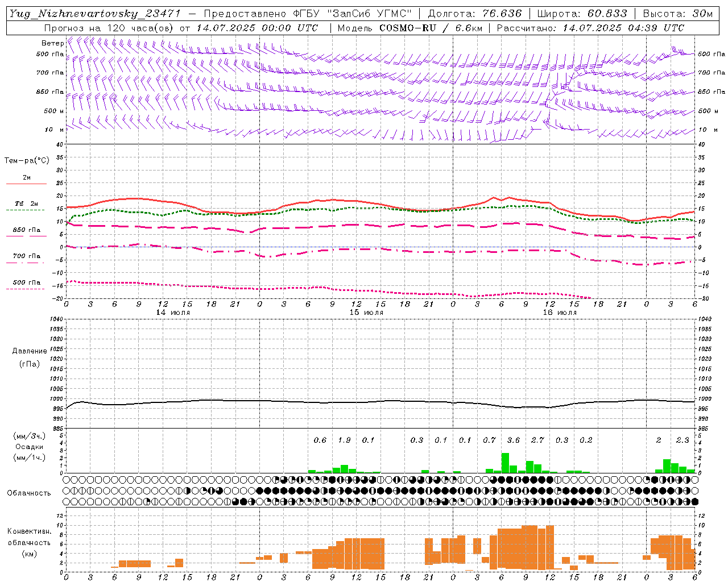Viewport: 728px width, 582px height.
Task: Click the Высота: 30м value
Action: pos(677,14)
